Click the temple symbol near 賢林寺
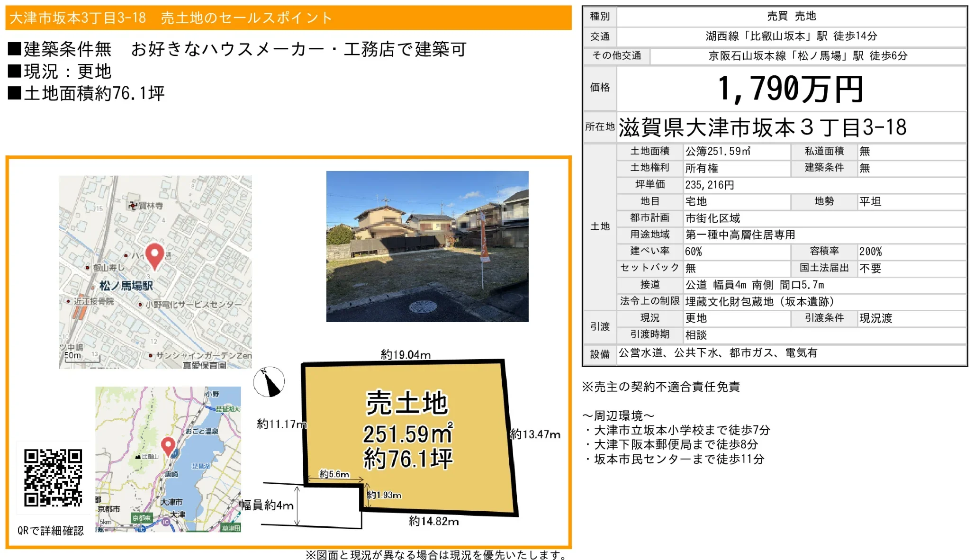Viewport: 974px width, 560px height. (133, 205)
